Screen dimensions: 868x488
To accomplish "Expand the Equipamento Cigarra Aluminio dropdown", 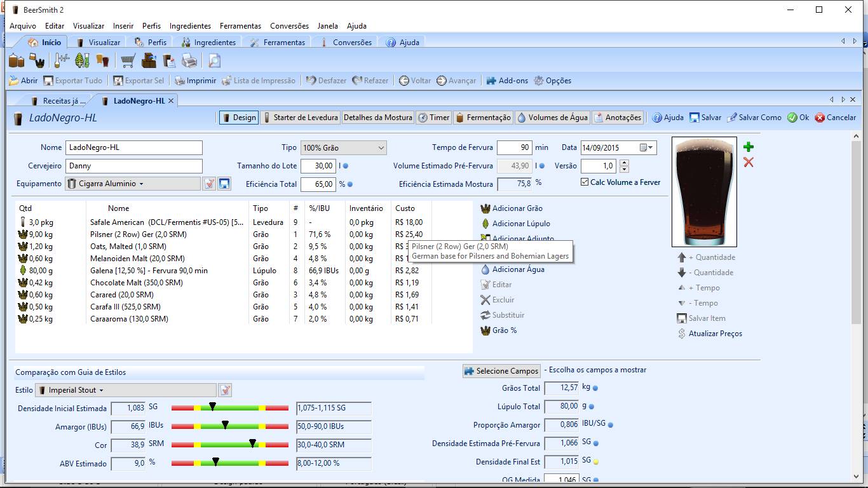I will click(x=133, y=184).
